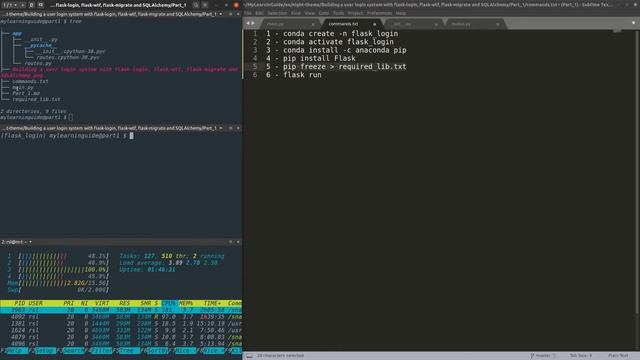Viewport: 640px width, 360px height.
Task: Change Plain Text syntax in status bar
Action: tap(618, 356)
